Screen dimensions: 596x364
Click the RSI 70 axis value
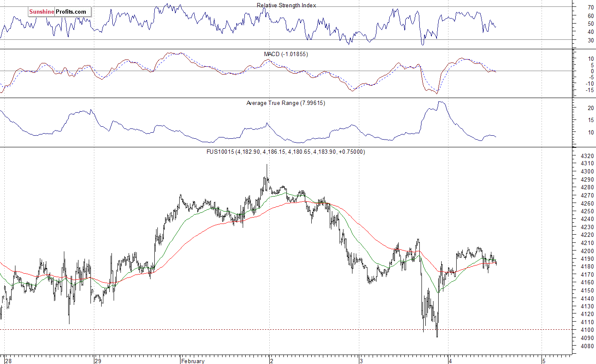[590, 7]
